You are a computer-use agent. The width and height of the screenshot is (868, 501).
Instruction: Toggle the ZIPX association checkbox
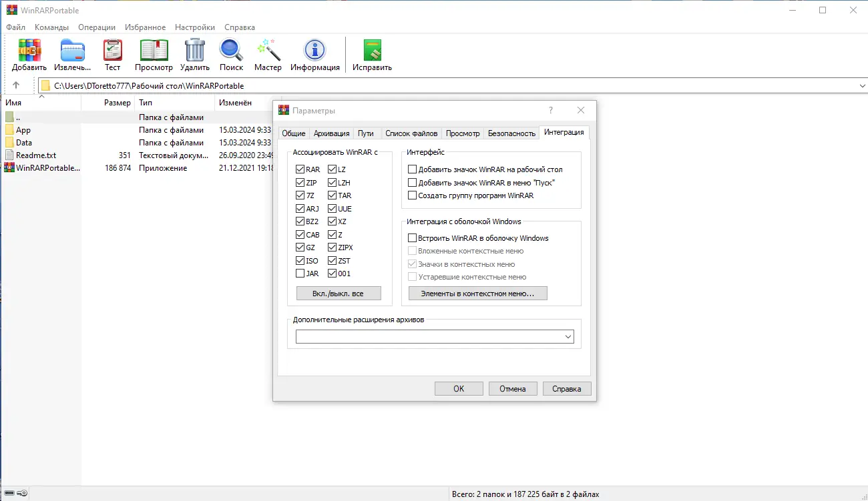333,247
